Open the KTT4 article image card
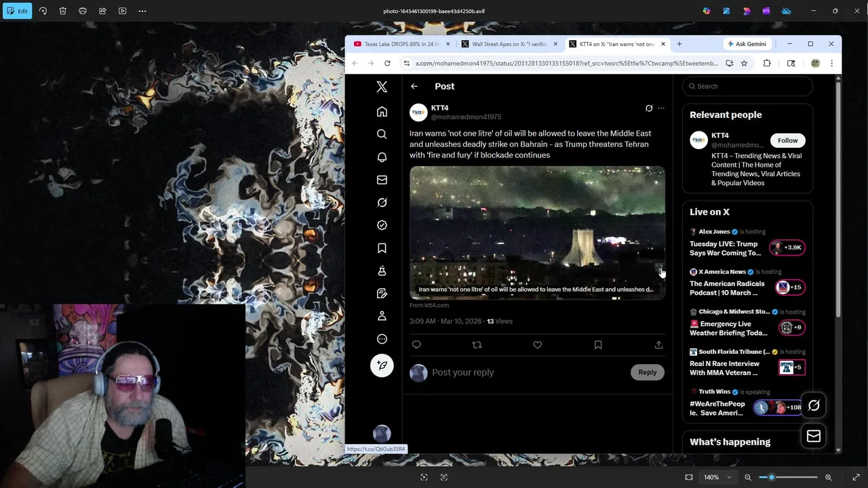This screenshot has width=868, height=488. coord(537,232)
